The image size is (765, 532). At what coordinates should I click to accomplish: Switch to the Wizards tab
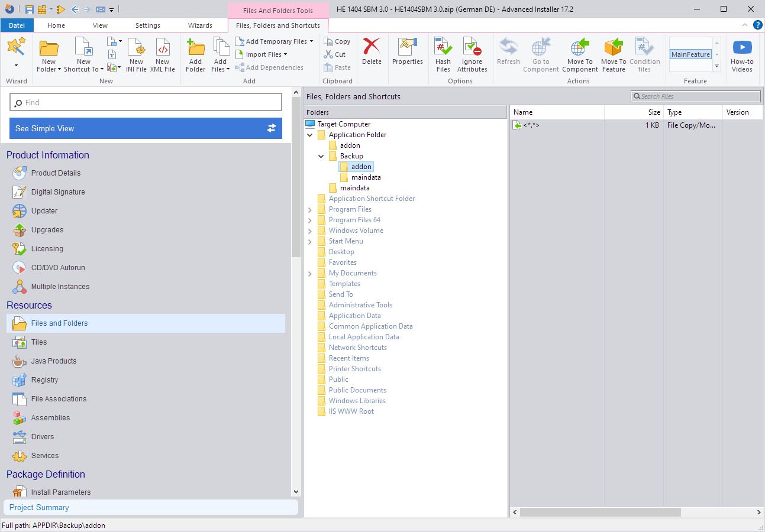pyautogui.click(x=200, y=25)
